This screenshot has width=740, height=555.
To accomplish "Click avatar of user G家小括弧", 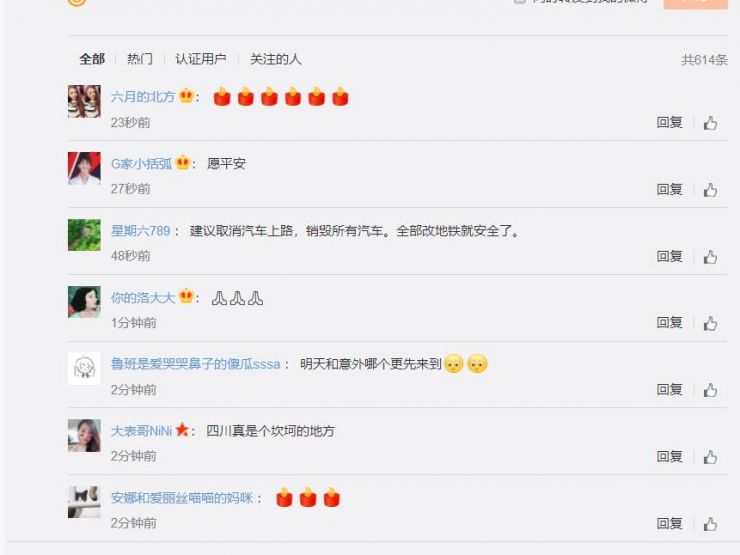I will [x=84, y=168].
